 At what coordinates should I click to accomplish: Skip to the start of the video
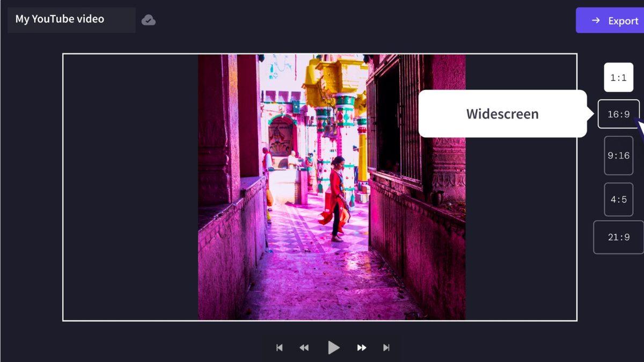pos(279,348)
